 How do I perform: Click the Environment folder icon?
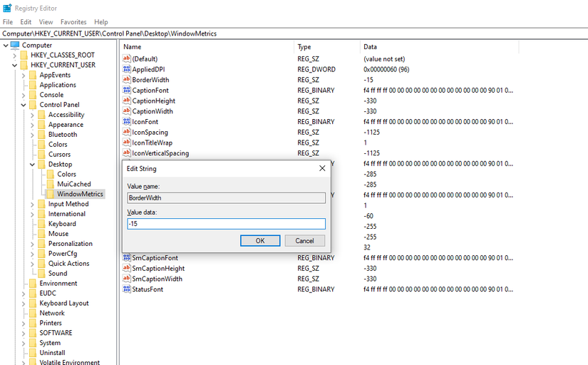(x=33, y=283)
